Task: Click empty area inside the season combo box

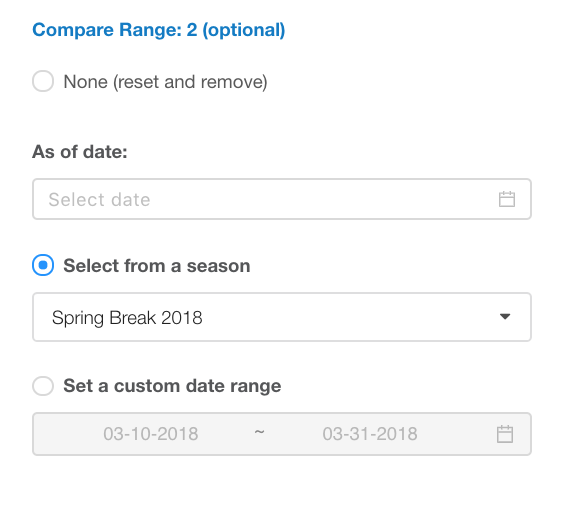Action: tap(349, 317)
